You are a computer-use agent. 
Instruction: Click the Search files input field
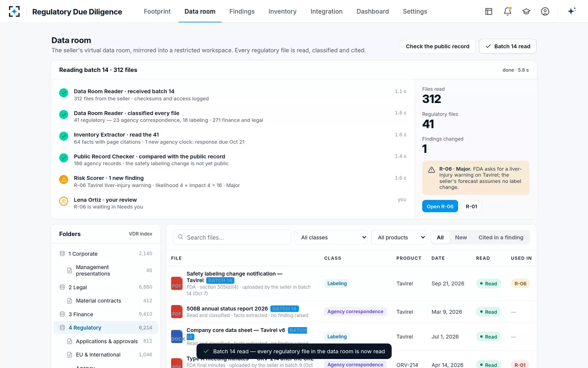pyautogui.click(x=232, y=237)
